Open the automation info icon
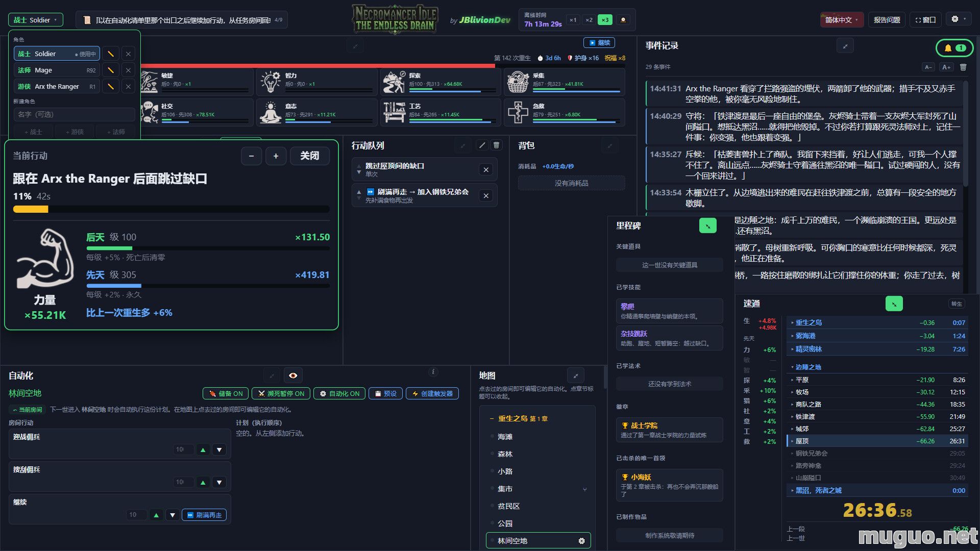980x551 pixels. [433, 372]
